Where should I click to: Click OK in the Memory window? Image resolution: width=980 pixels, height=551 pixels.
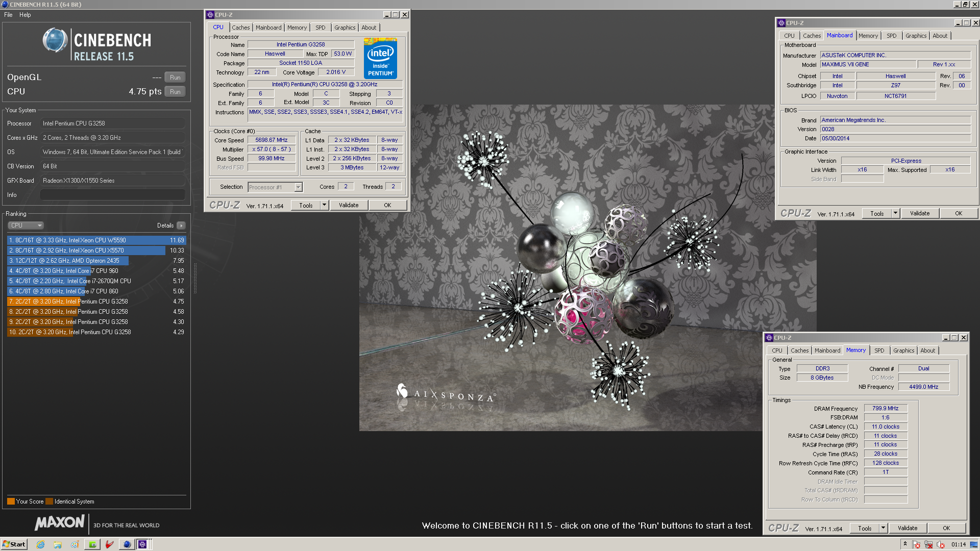click(946, 528)
